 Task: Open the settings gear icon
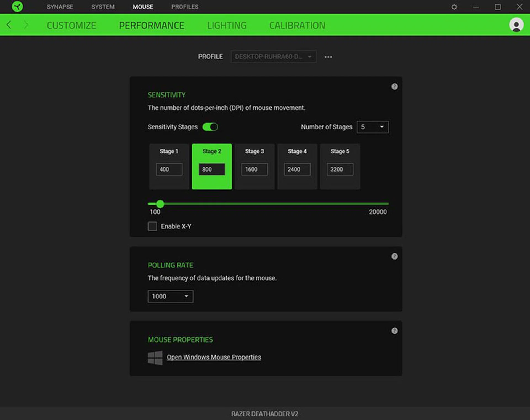[x=454, y=7]
